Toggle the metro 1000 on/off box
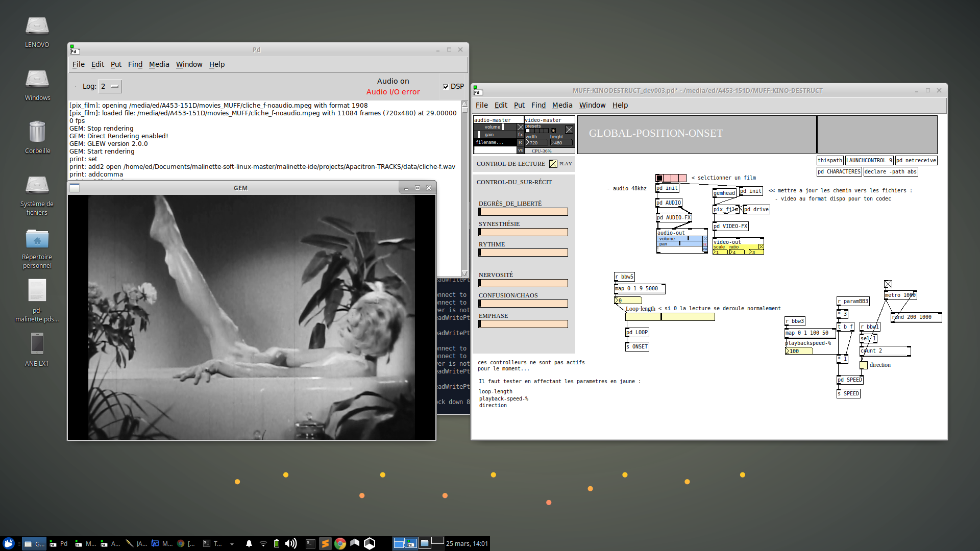Image resolution: width=980 pixels, height=551 pixels. [x=888, y=284]
